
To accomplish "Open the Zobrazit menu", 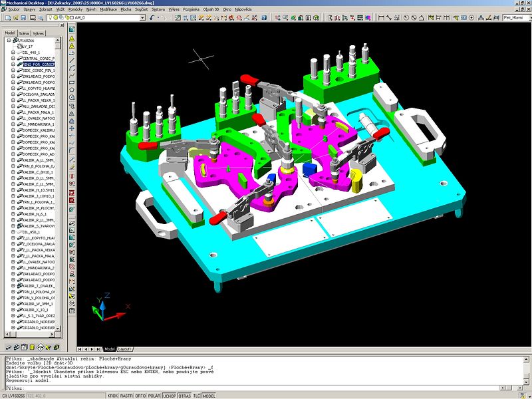I will pos(46,9).
